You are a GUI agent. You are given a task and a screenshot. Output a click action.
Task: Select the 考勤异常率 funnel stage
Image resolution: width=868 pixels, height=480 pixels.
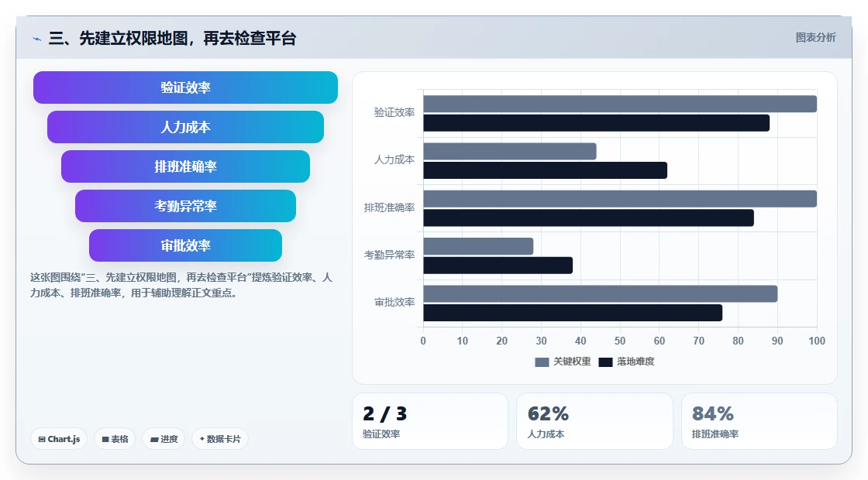coord(185,206)
